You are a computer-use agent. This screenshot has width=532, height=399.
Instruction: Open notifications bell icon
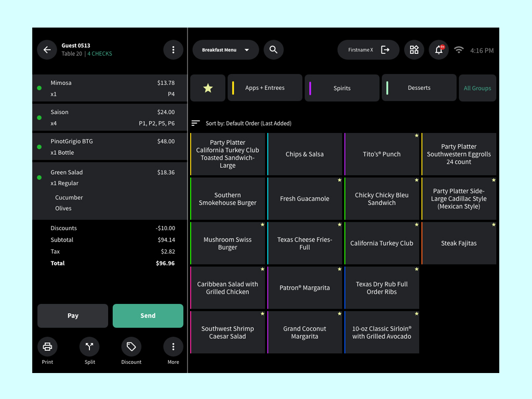click(438, 50)
